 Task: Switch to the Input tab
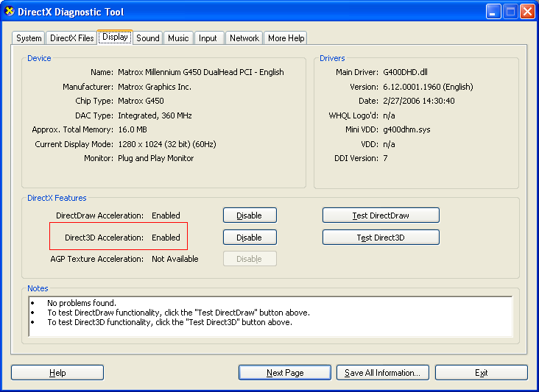[208, 38]
